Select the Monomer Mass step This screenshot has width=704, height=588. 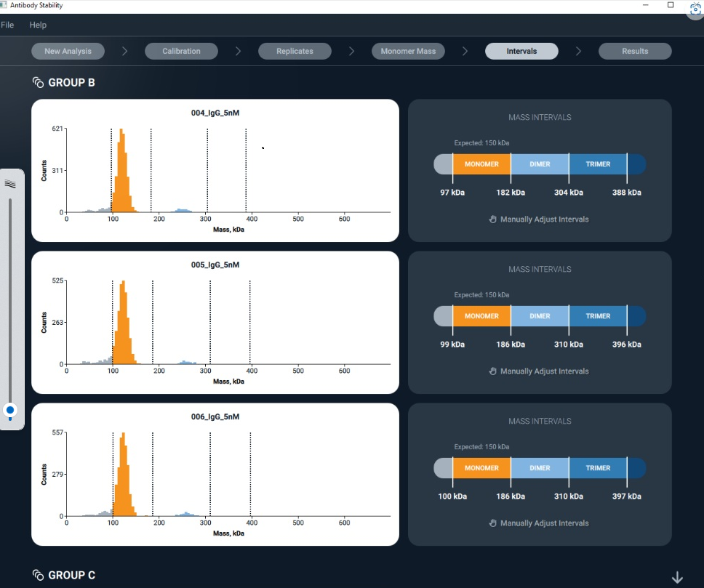pyautogui.click(x=408, y=51)
